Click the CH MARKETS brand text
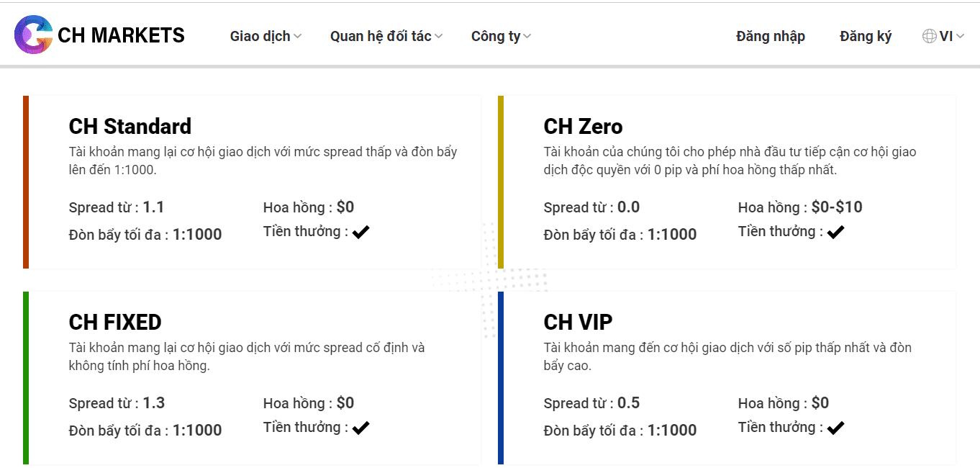 point(121,35)
